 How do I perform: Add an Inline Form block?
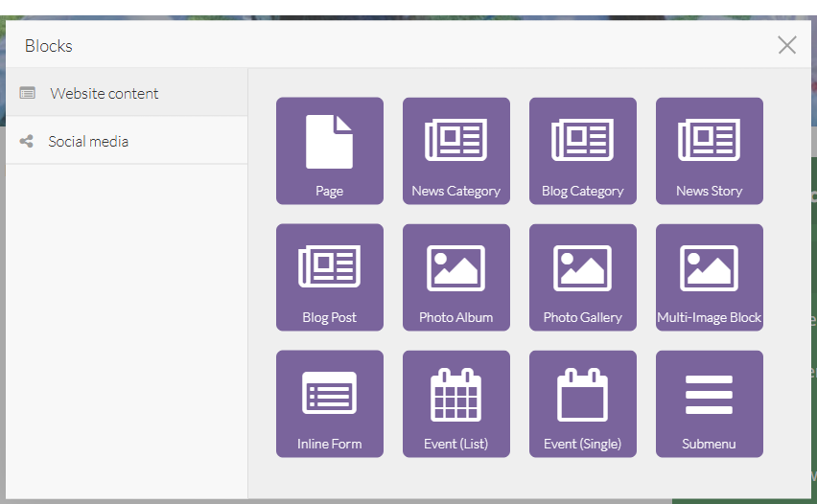pos(329,403)
